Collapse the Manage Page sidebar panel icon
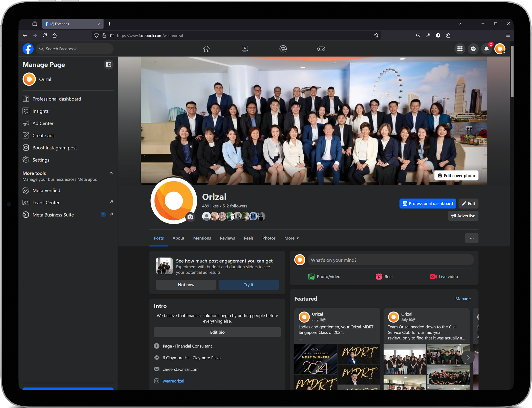The height and width of the screenshot is (408, 532). (108, 65)
